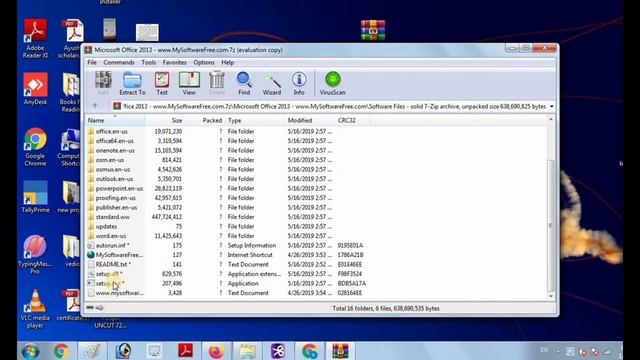This screenshot has height=360, width=640.
Task: Open Chrome from the taskbar
Action: click(x=61, y=351)
